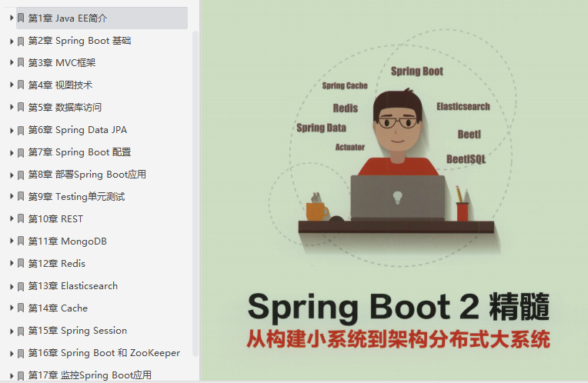Image resolution: width=588 pixels, height=383 pixels.
Task: Open 第16章 Spring Boot 和 ZooKeeper
Action: [x=104, y=353]
